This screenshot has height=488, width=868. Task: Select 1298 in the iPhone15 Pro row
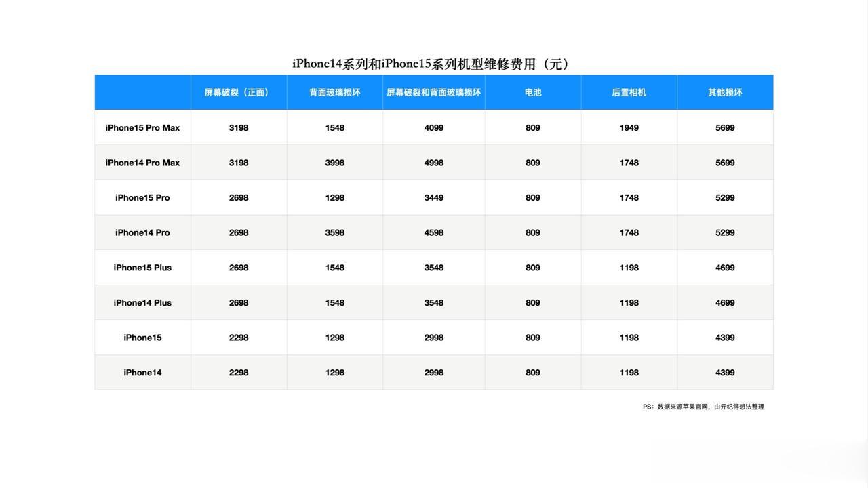click(335, 198)
